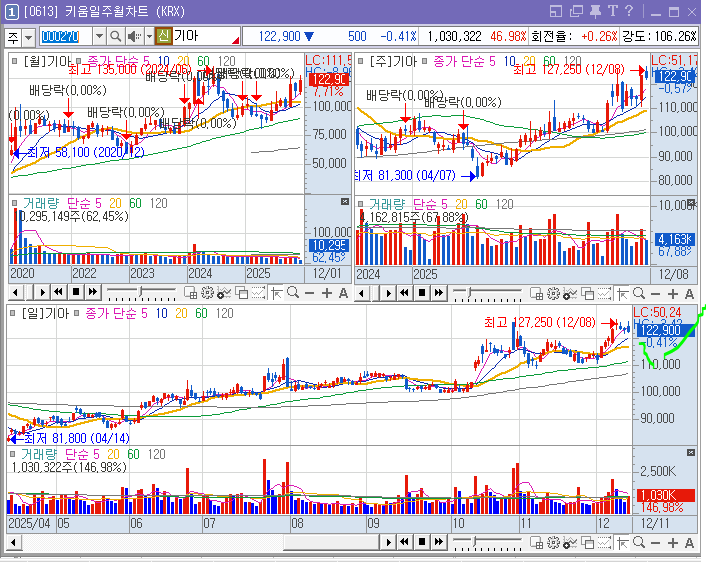Open weekly chart settings gear icon
The height and width of the screenshot is (562, 706).
click(x=553, y=294)
